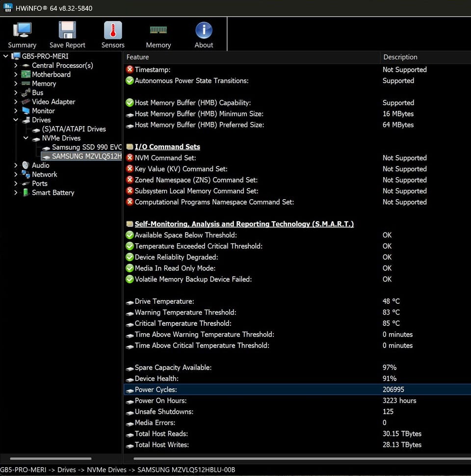
Task: Open the Sensors thermometer icon
Action: pyautogui.click(x=113, y=30)
